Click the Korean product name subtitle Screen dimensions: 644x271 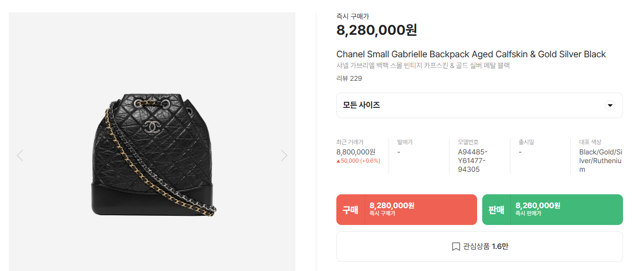[x=423, y=65]
